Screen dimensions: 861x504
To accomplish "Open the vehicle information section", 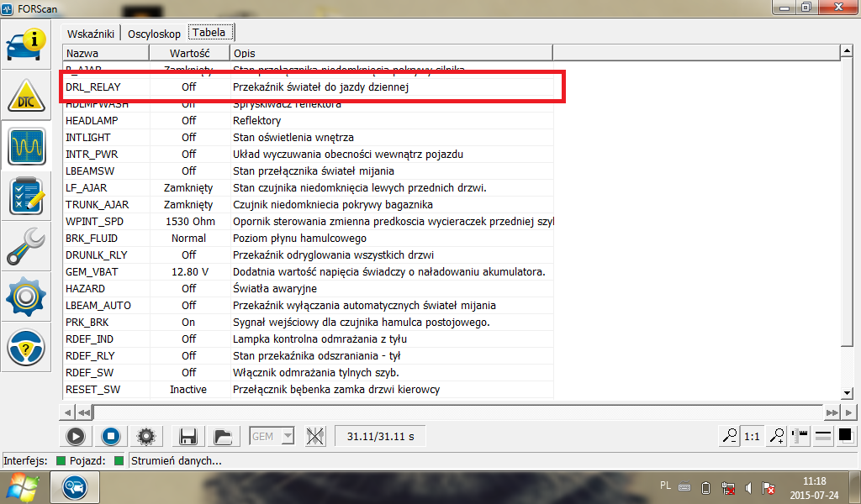I will tap(26, 47).
